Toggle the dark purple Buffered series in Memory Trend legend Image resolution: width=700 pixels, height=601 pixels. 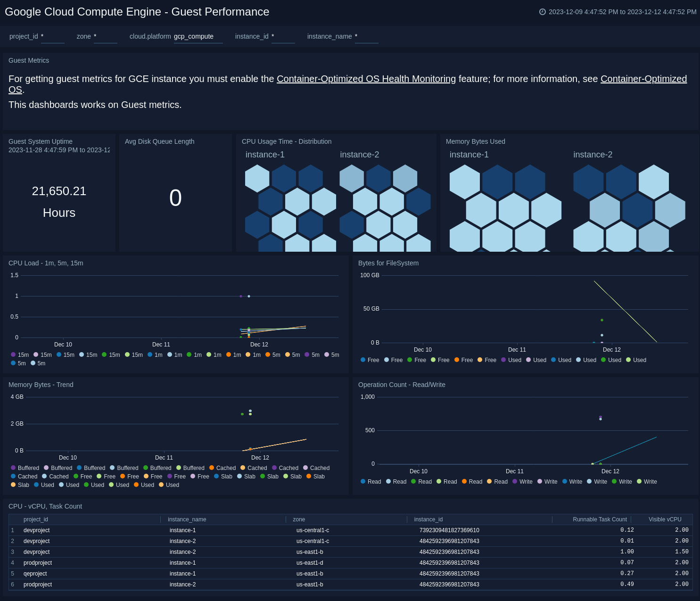click(25, 468)
